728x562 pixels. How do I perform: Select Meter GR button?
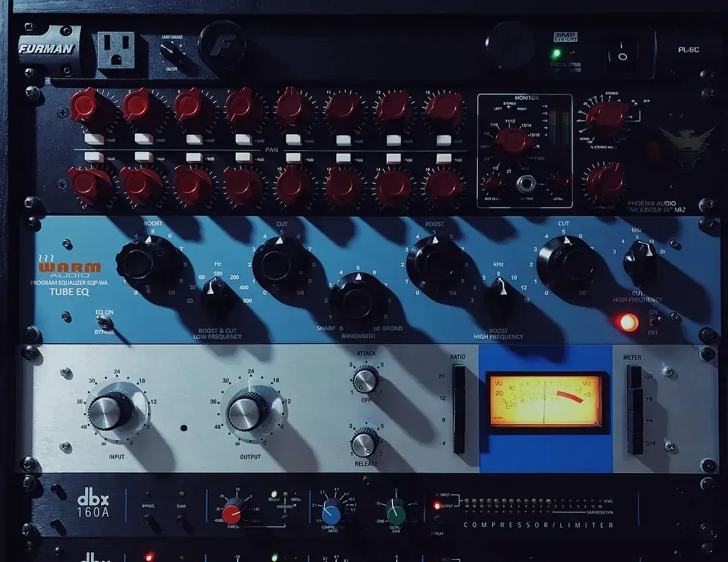point(635,377)
